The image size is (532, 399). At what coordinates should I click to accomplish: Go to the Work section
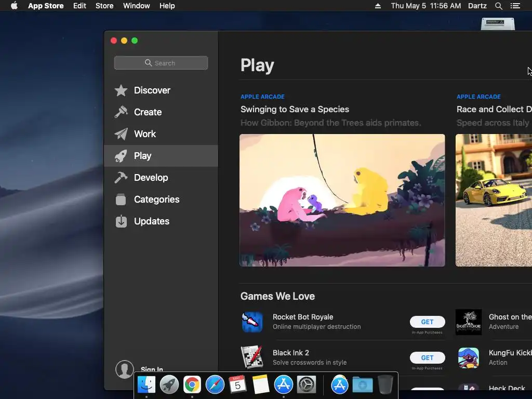(x=145, y=134)
